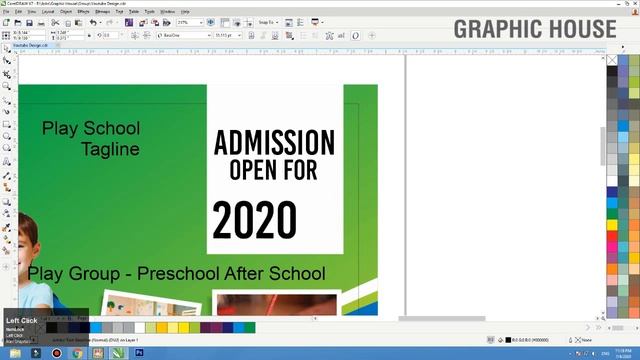
Task: Select the "ADMISSION" text on the canvas
Action: click(x=274, y=142)
